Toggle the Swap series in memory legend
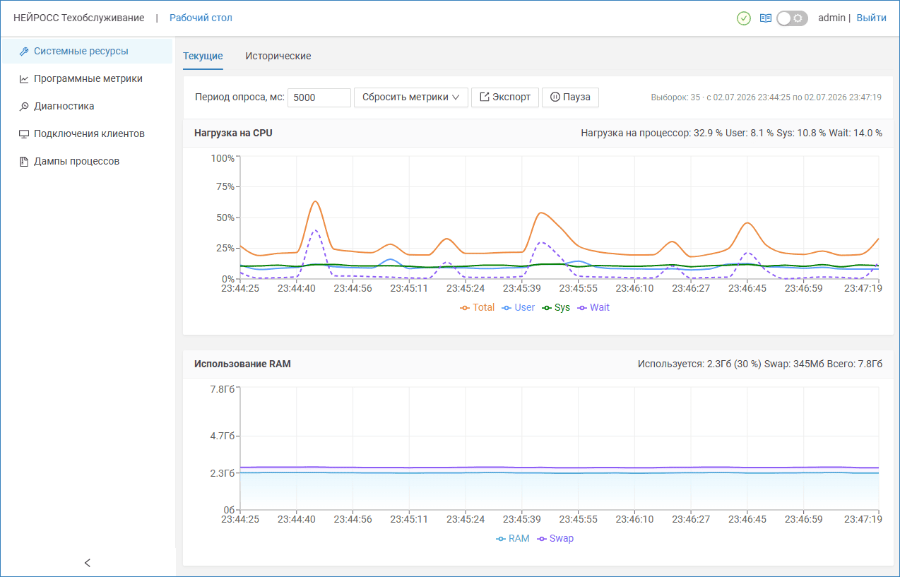This screenshot has width=900, height=577. tap(555, 539)
